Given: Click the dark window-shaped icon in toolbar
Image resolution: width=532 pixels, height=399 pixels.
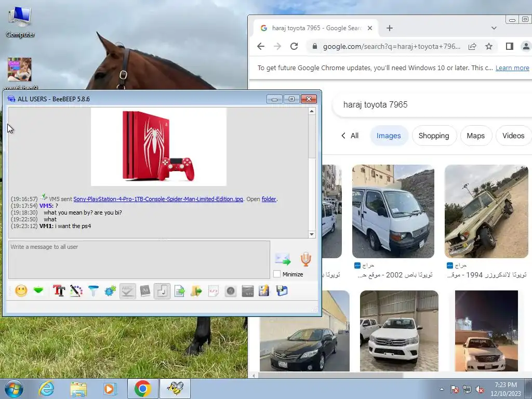Looking at the screenshot, I should pyautogui.click(x=248, y=291).
